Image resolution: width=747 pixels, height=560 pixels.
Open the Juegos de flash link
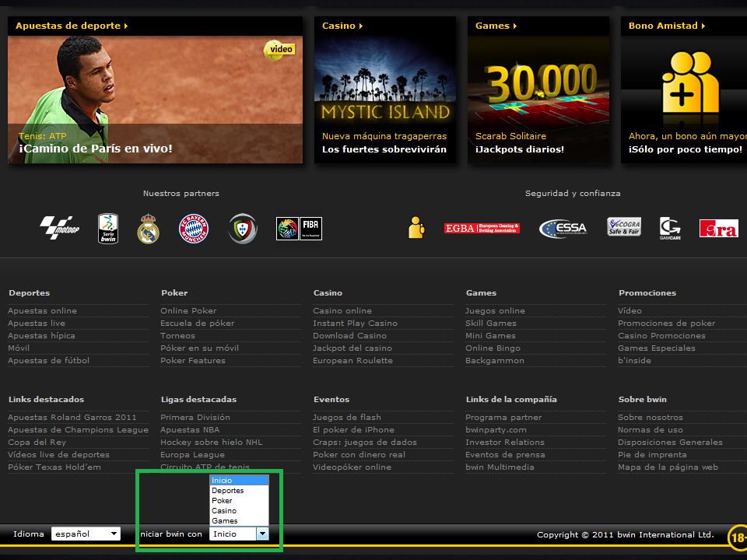coord(347,417)
